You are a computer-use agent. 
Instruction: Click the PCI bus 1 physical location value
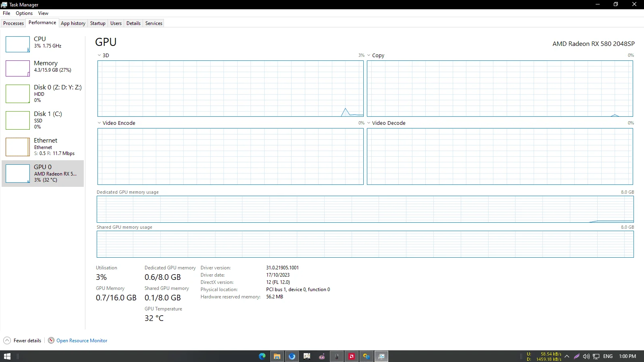pos(298,290)
